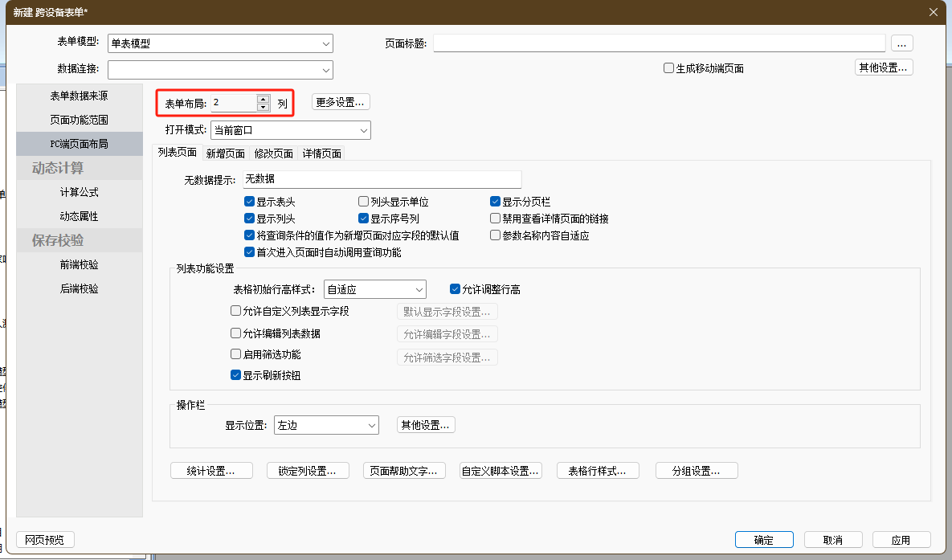Choose 操作栏 显示位置 dropdown
The image size is (952, 560).
click(372, 425)
